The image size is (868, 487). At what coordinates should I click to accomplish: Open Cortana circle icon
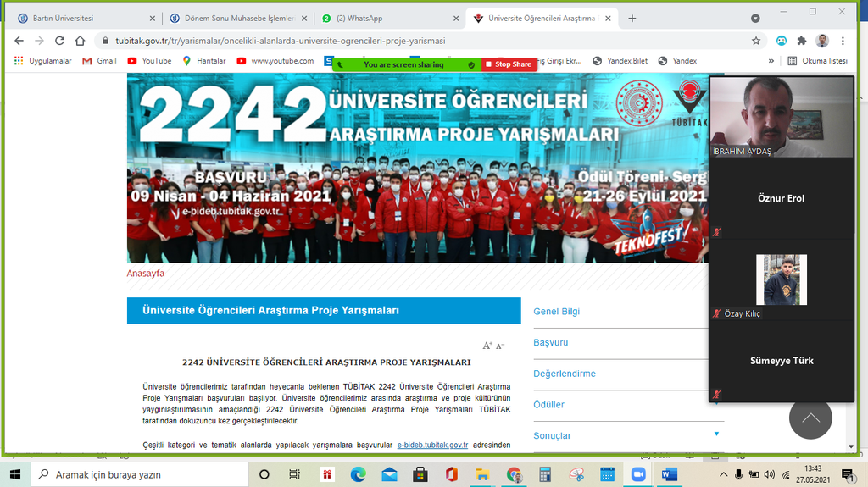pyautogui.click(x=264, y=474)
